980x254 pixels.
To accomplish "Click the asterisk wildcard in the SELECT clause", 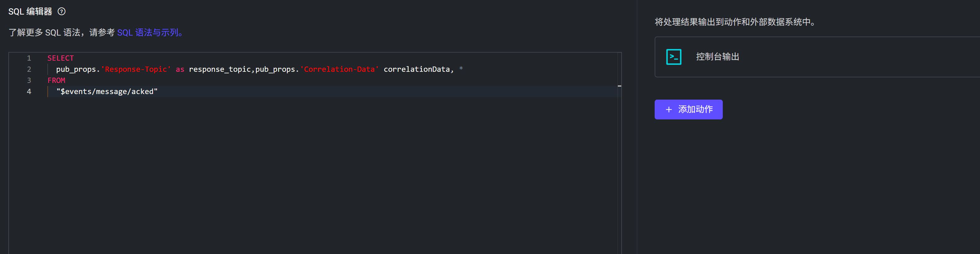I will click(461, 69).
